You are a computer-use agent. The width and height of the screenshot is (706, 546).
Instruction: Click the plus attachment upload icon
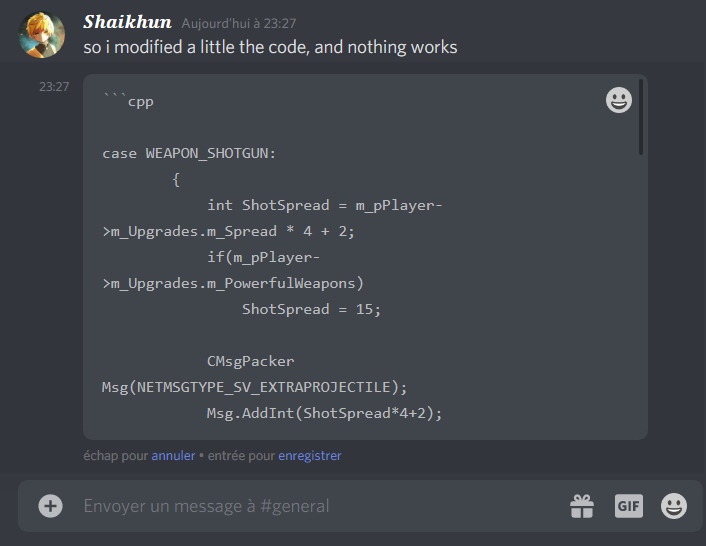pos(50,506)
